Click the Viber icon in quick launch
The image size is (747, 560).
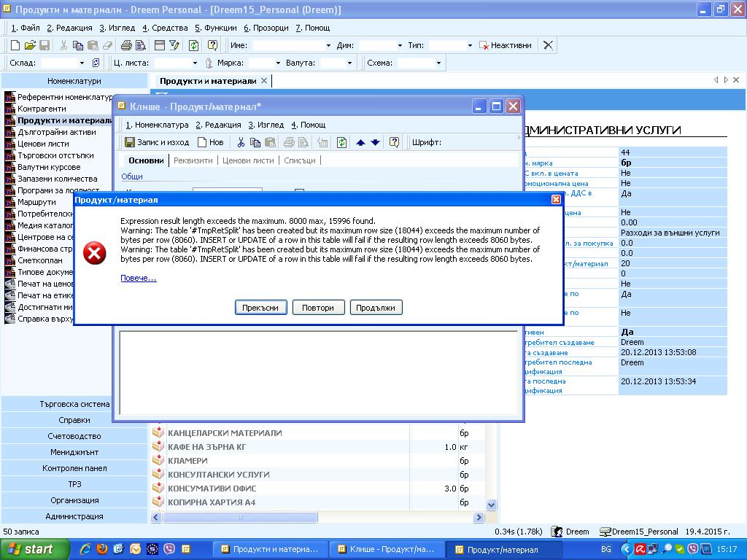point(169,549)
